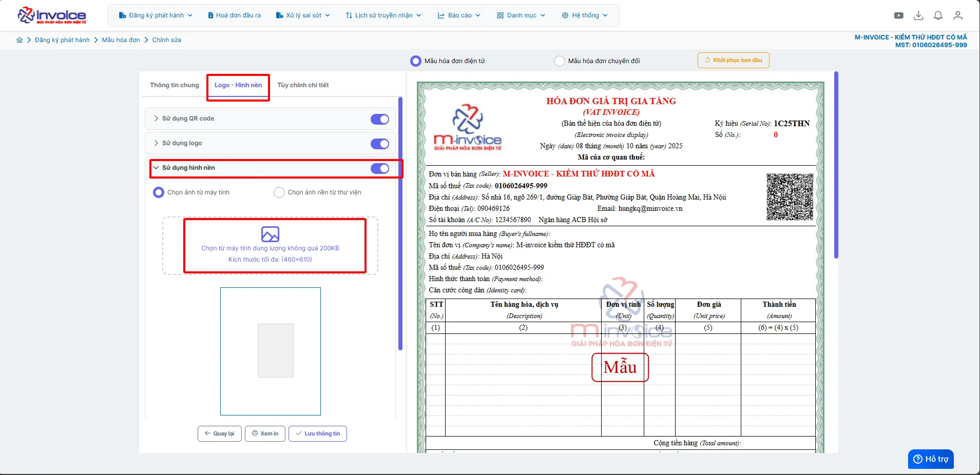Click the 'STT' column header
The height and width of the screenshot is (475, 980).
(x=436, y=305)
